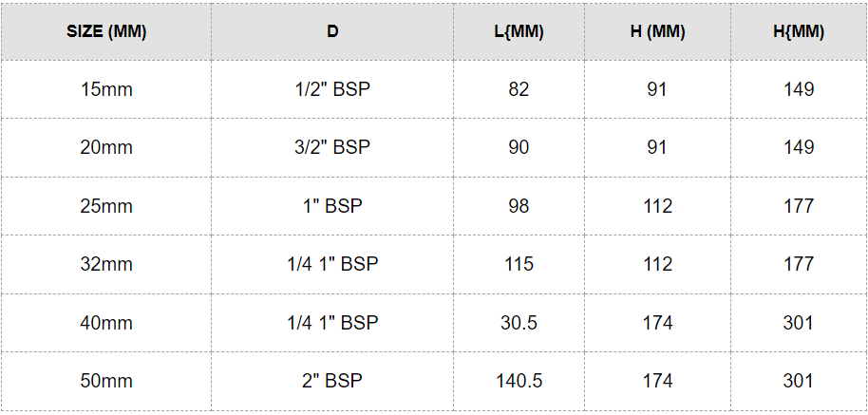868x415 pixels.
Task: Click the 32mm size cell
Action: click(106, 264)
